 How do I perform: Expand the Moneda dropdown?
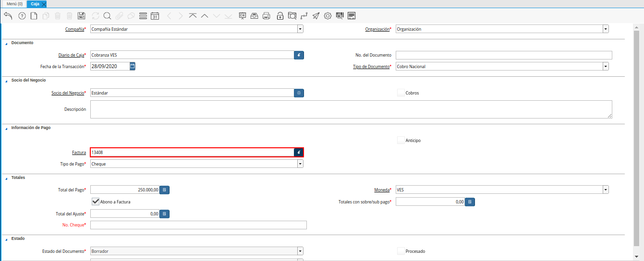click(606, 190)
